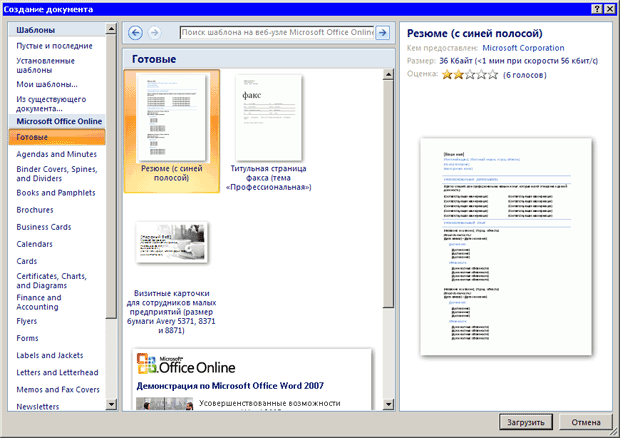Select the Cards category

coord(26,261)
